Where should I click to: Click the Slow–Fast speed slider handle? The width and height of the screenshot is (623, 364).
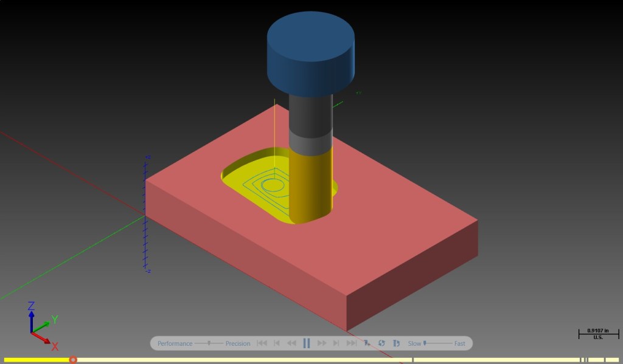coord(425,343)
